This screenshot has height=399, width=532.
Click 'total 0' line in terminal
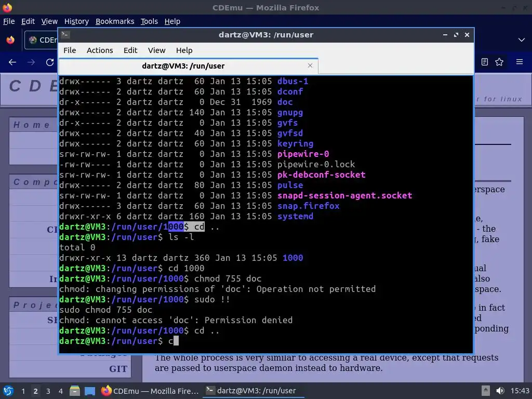[x=77, y=248]
